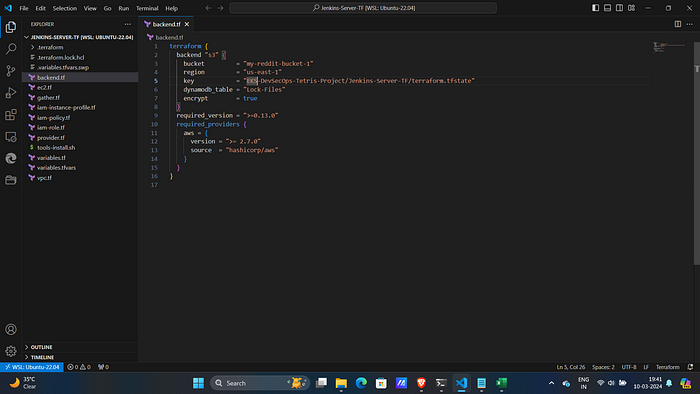Open the Go menu
700x394 pixels.
tap(108, 8)
